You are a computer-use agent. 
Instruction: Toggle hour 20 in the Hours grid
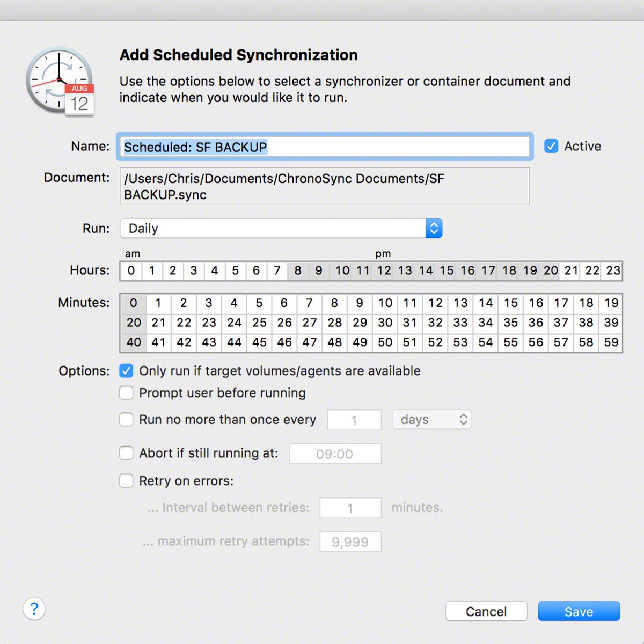(x=551, y=270)
